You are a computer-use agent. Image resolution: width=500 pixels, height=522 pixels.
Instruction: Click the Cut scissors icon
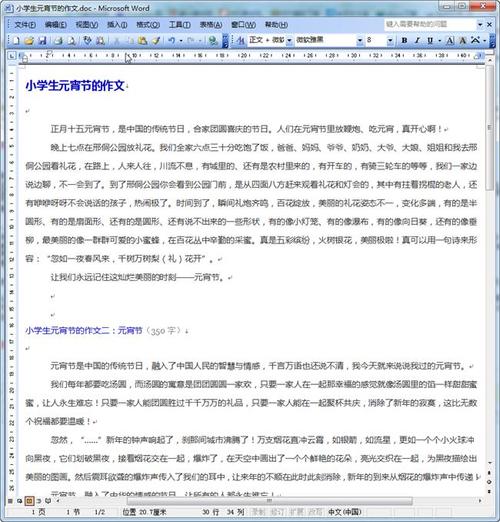[x=117, y=41]
